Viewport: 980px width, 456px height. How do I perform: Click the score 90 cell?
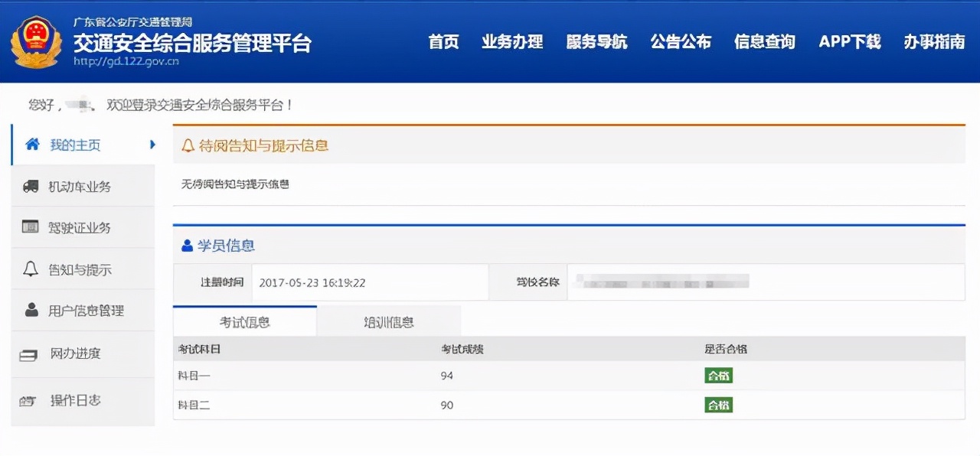(447, 405)
